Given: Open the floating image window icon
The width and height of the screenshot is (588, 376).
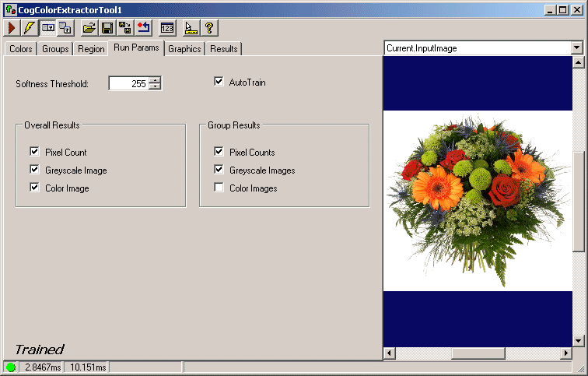Looking at the screenshot, I should [x=66, y=28].
